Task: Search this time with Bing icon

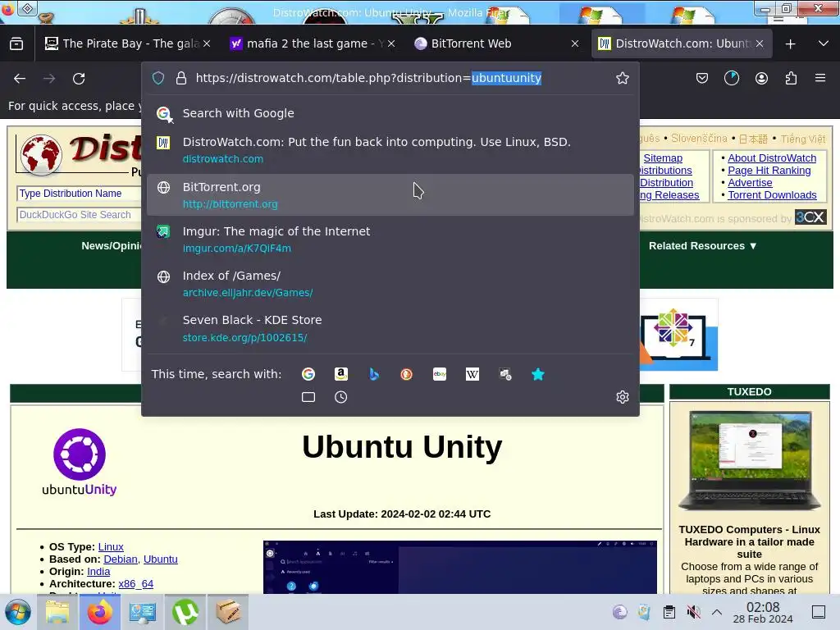Action: coord(374,374)
